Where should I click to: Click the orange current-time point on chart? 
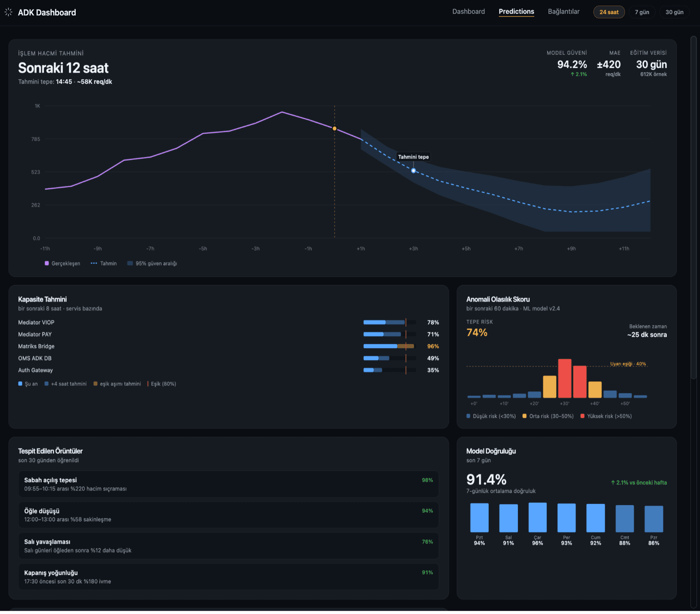pyautogui.click(x=334, y=128)
